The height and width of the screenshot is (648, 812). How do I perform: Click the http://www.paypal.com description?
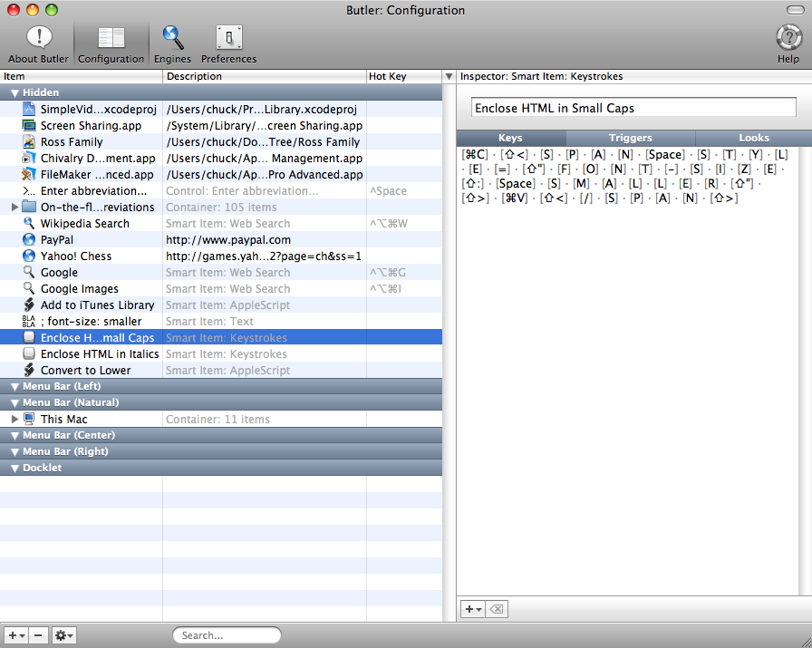tap(228, 240)
